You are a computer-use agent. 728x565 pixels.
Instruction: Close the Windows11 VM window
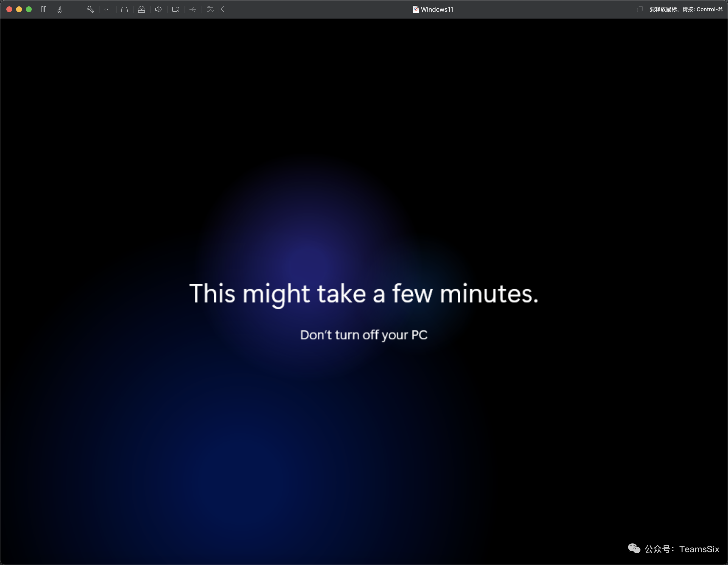[9, 9]
